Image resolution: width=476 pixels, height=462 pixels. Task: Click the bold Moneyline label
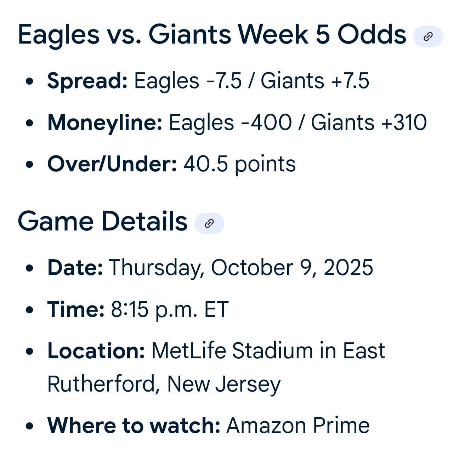pos(105,123)
